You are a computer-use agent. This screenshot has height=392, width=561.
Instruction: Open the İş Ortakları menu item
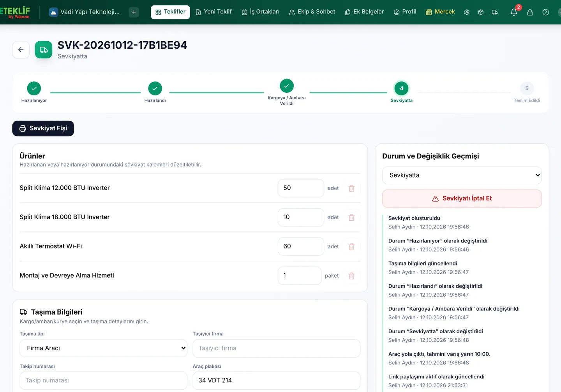point(261,12)
